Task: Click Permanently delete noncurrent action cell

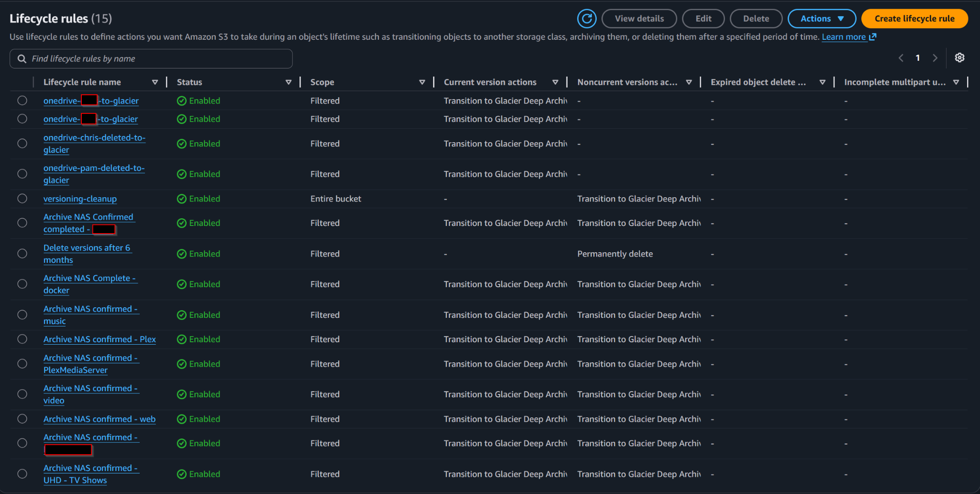Action: click(615, 254)
